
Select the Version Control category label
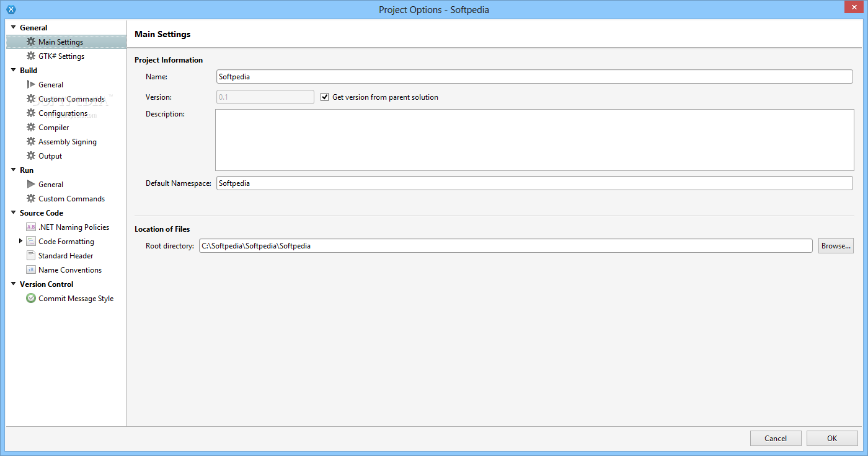pyautogui.click(x=46, y=284)
